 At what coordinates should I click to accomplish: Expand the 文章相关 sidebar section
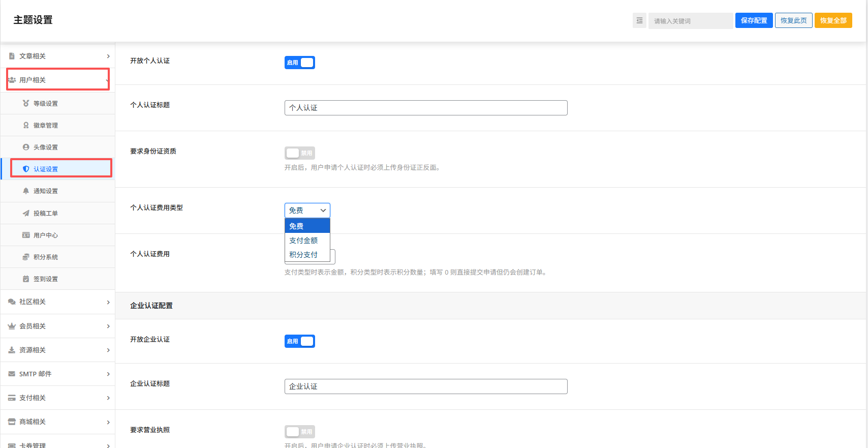(58, 56)
